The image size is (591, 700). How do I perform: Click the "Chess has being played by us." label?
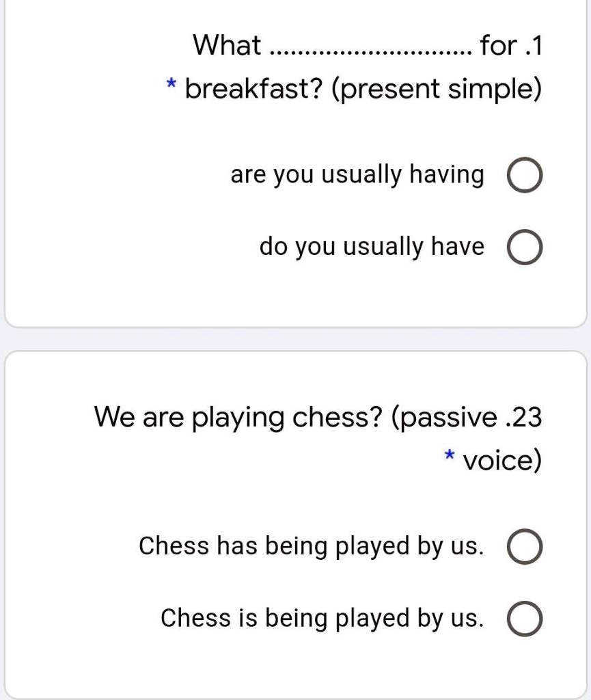[312, 546]
